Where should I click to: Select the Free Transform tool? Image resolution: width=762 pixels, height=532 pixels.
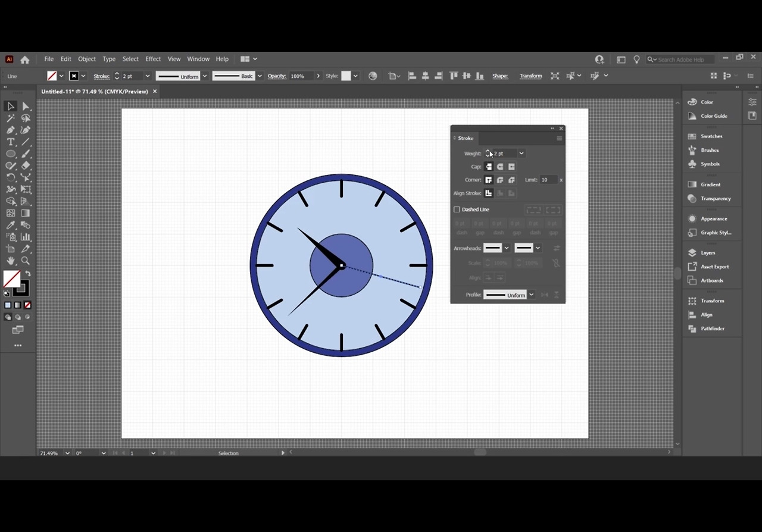[x=26, y=189]
